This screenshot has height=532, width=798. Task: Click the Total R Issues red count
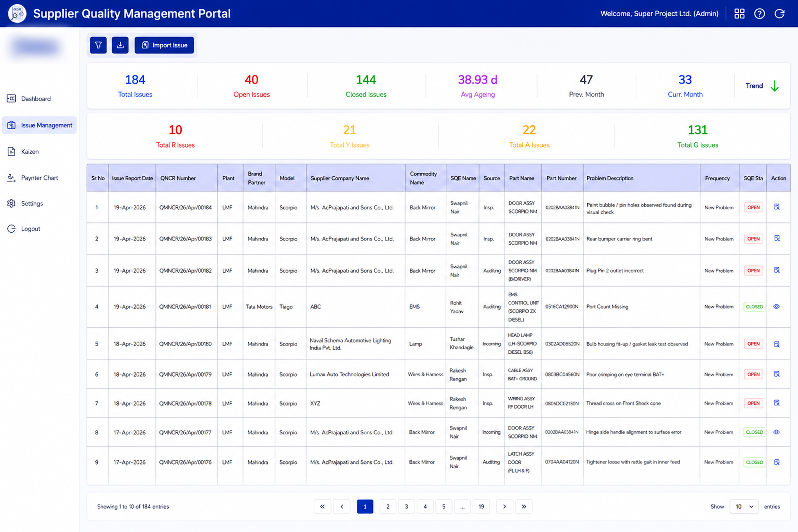pos(175,130)
